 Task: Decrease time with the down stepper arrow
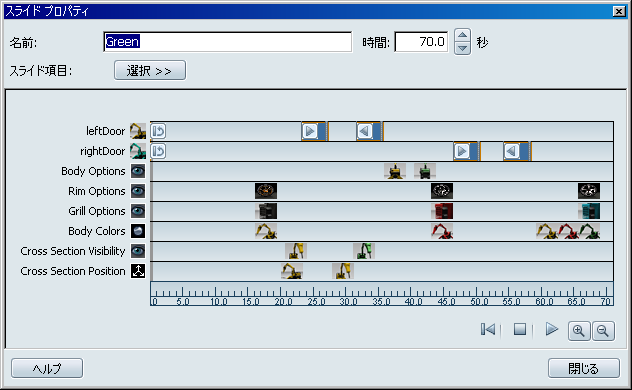(463, 48)
